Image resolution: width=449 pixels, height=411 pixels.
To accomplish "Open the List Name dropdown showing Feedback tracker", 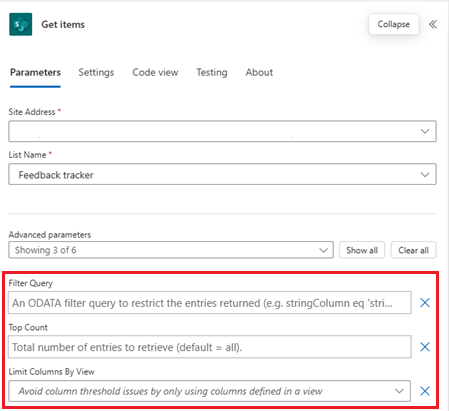I will pos(222,174).
